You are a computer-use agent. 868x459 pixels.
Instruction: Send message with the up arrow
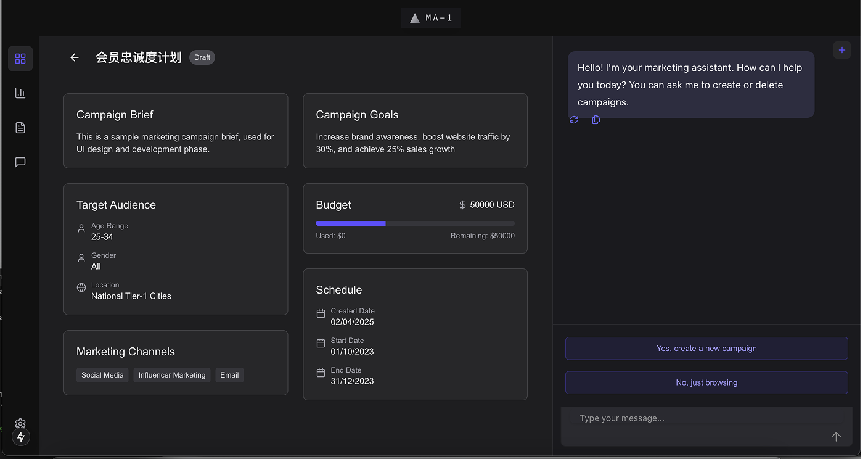coord(836,436)
